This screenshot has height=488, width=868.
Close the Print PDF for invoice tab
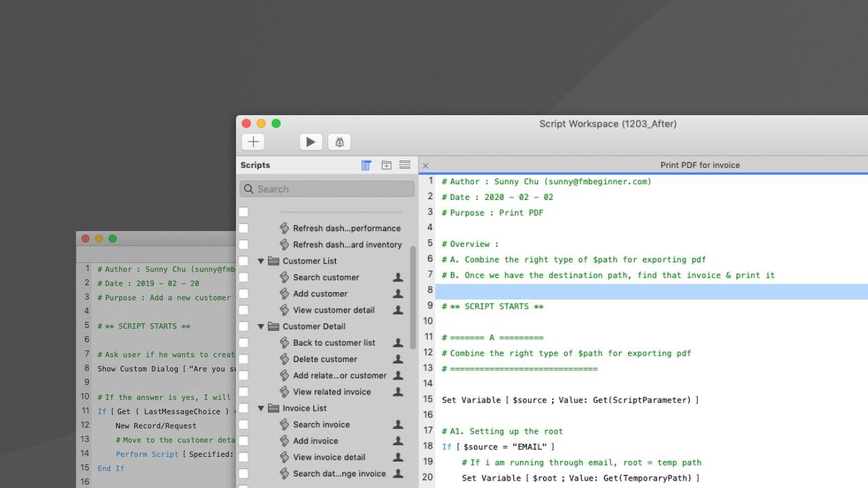click(x=426, y=165)
